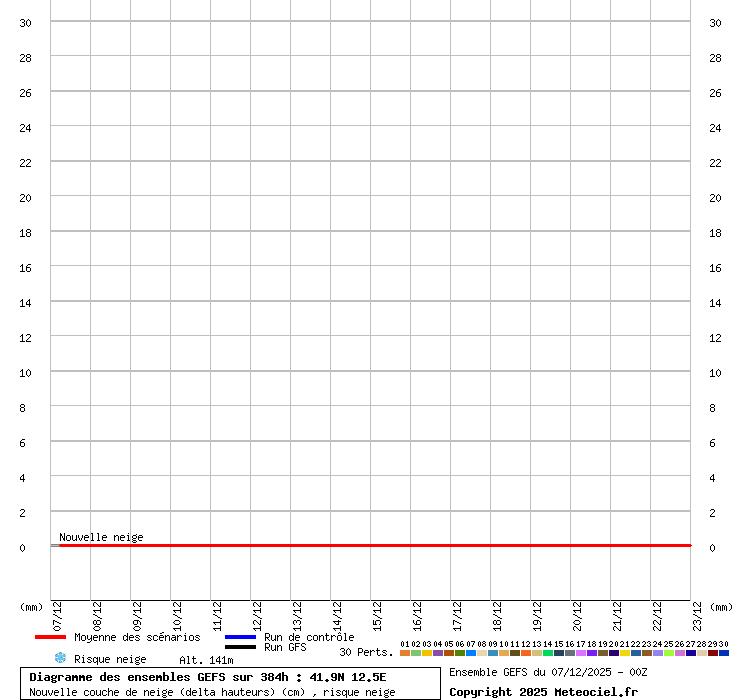
Task: Click the red Moyenne des scénarios legend line
Action: click(x=50, y=637)
